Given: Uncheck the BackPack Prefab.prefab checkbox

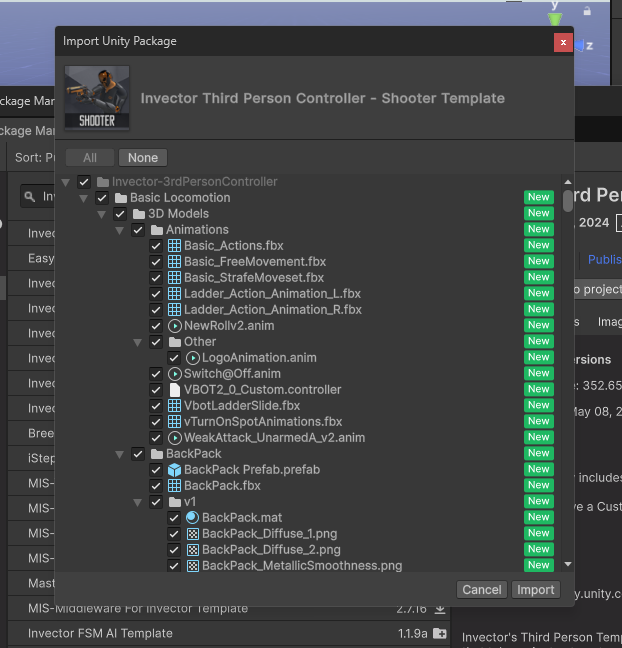Looking at the screenshot, I should (x=156, y=470).
